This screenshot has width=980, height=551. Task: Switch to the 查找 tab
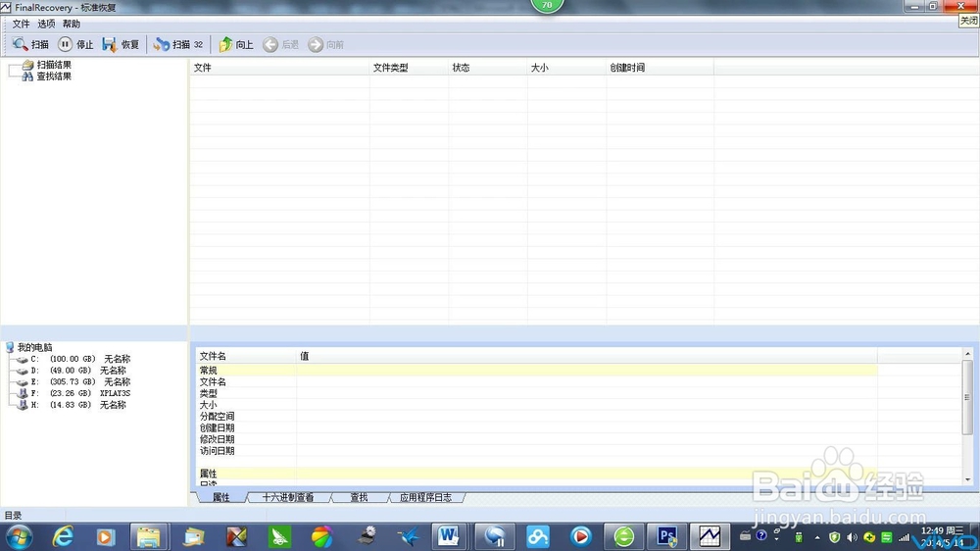click(x=359, y=497)
